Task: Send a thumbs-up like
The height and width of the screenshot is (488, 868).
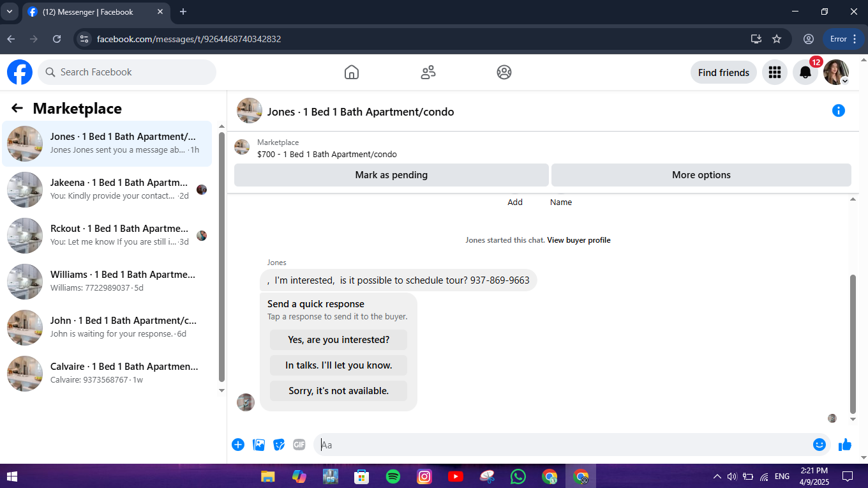Action: (x=845, y=445)
